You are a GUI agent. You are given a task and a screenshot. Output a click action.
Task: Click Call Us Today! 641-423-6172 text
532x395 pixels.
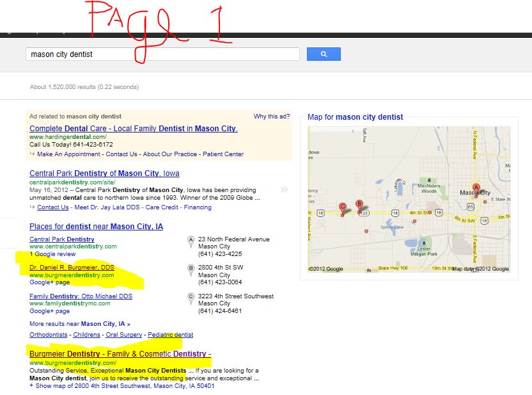coord(71,144)
